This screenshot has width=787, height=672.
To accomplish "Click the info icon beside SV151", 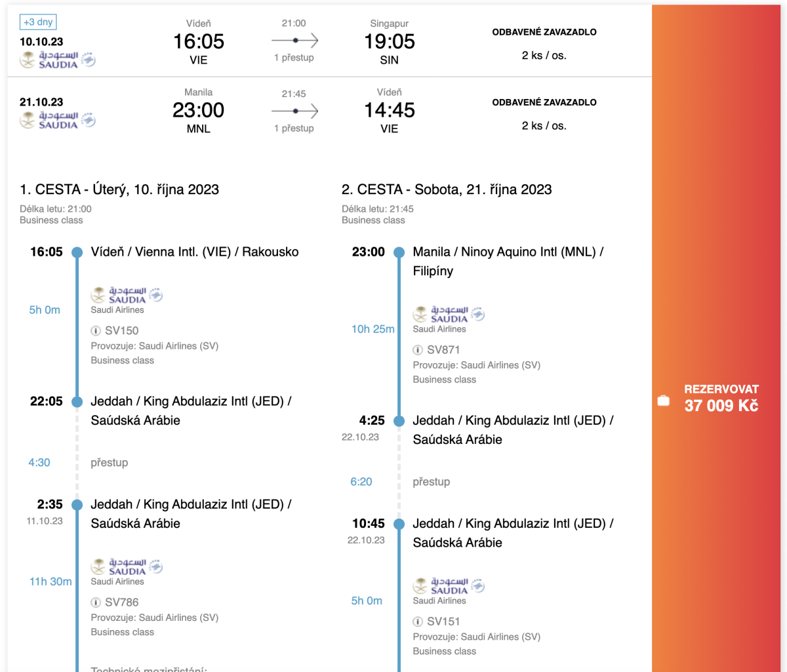I will 418,622.
